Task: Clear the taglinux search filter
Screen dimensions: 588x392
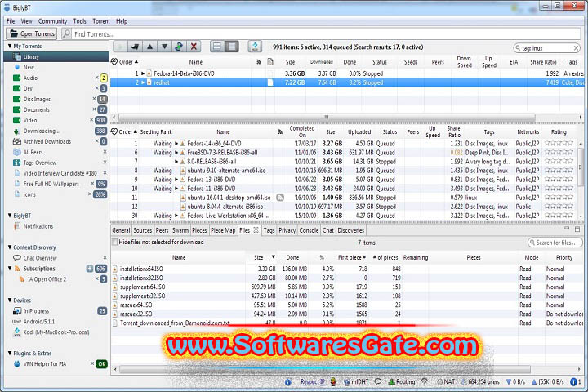Action: click(x=576, y=48)
